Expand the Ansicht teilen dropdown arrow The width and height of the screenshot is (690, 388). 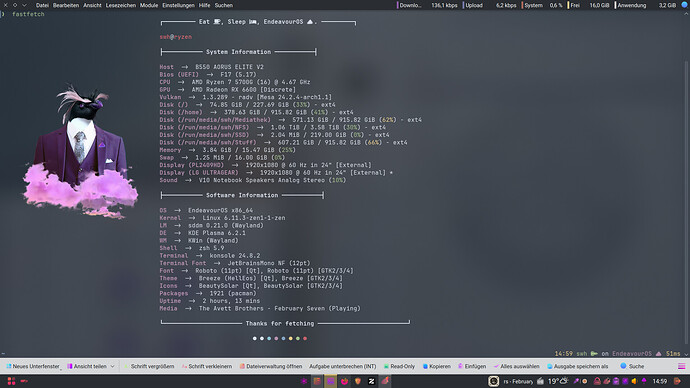click(113, 366)
